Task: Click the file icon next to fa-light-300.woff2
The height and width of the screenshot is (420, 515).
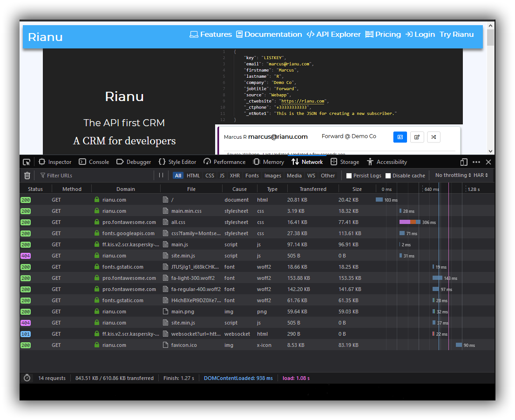Action: (x=166, y=278)
